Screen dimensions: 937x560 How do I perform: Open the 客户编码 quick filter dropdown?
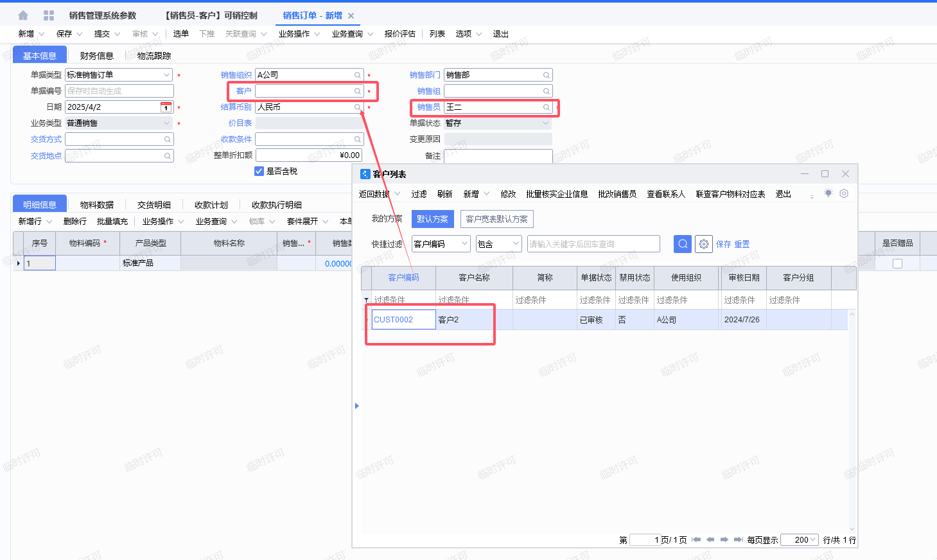464,244
